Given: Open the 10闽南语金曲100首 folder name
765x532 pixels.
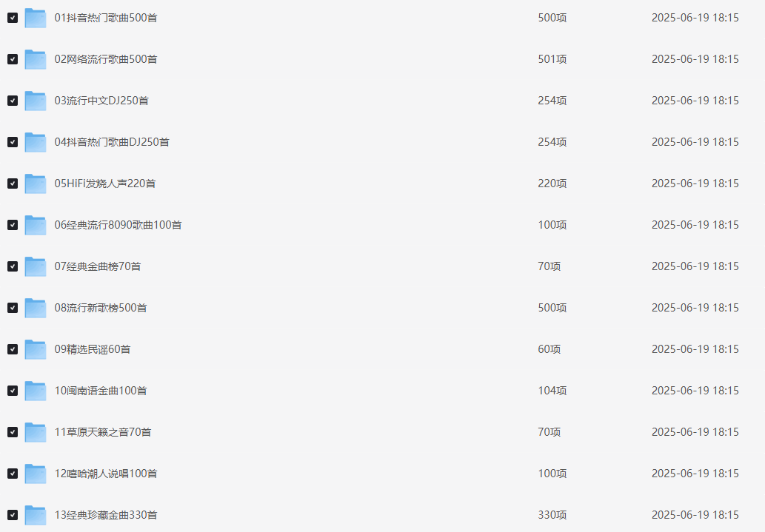Looking at the screenshot, I should pyautogui.click(x=101, y=391).
